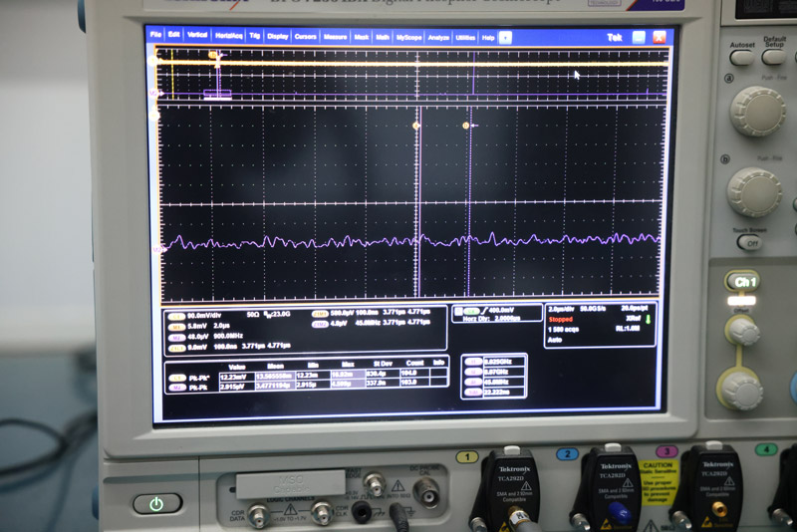Click the C1 trigger source badge
This screenshot has height=532, width=797.
[x=471, y=311]
